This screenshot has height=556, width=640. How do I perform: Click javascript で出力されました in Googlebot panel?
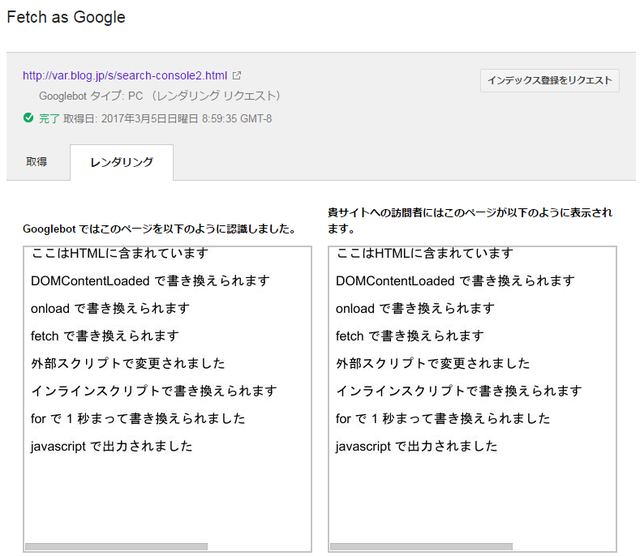click(111, 446)
